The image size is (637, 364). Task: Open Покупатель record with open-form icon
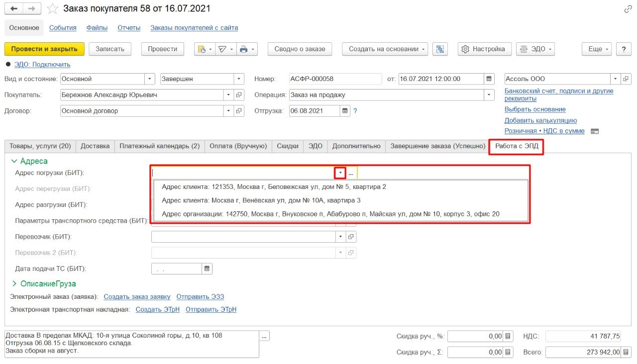pyautogui.click(x=239, y=95)
